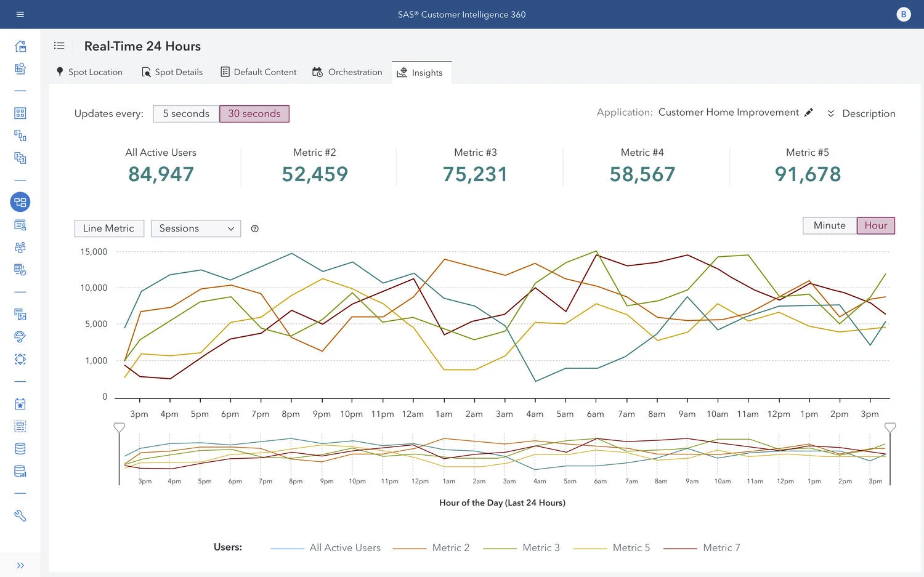Expand the Description section
Screen dimensions: 924x577
[861, 113]
